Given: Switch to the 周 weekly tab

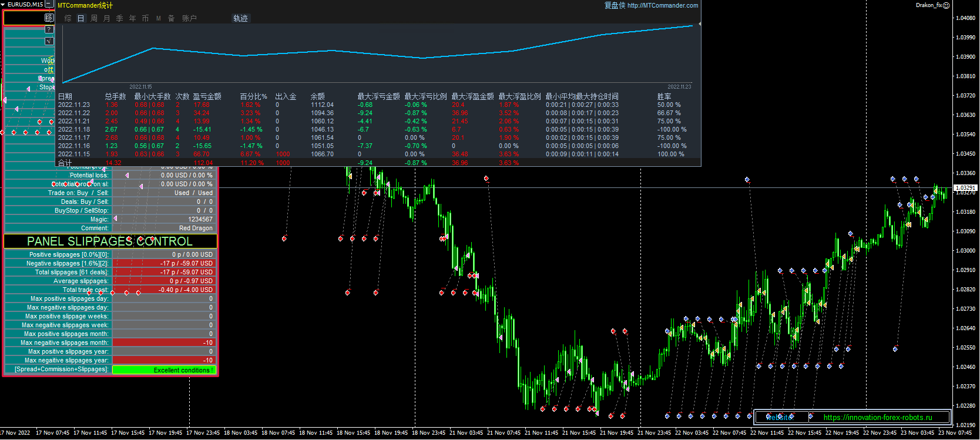Looking at the screenshot, I should pos(94,18).
